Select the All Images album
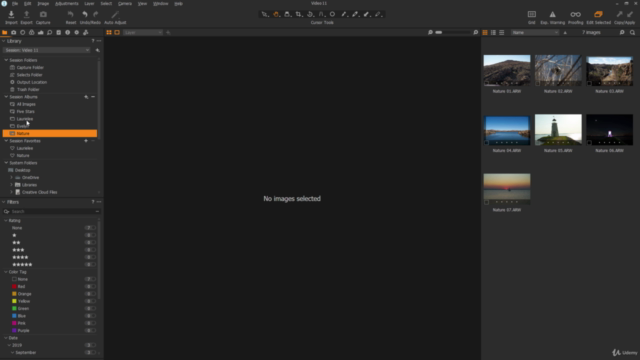The height and width of the screenshot is (360, 640). [x=26, y=104]
